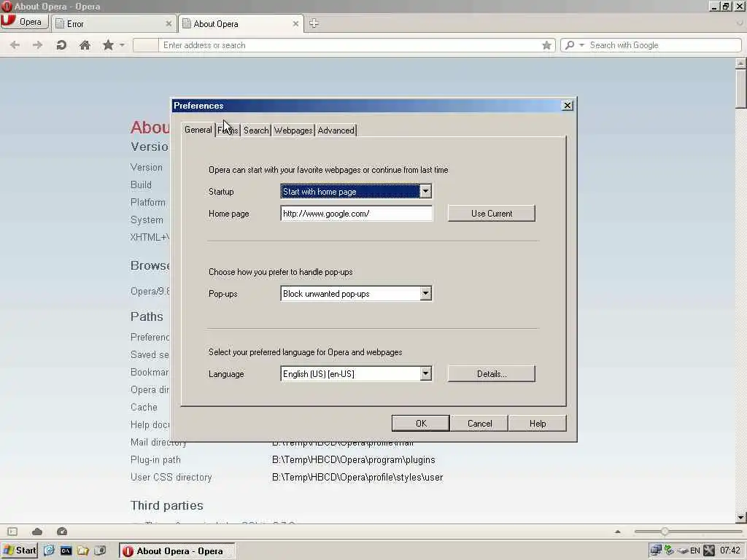Open command prompt quick launch icon
747x560 pixels.
[66, 551]
